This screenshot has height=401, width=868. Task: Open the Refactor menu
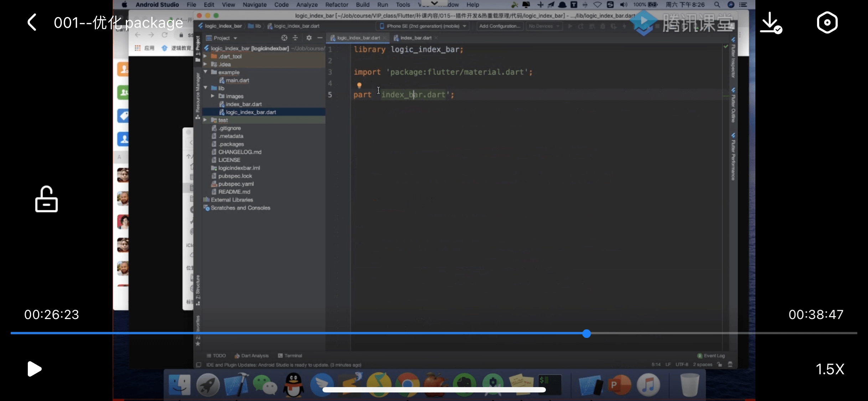(x=336, y=5)
